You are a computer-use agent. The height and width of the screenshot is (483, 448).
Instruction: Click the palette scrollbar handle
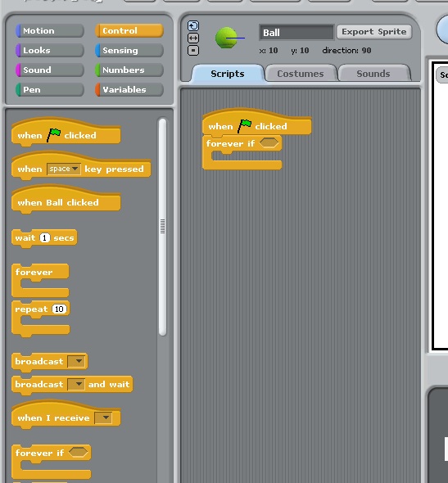point(163,227)
